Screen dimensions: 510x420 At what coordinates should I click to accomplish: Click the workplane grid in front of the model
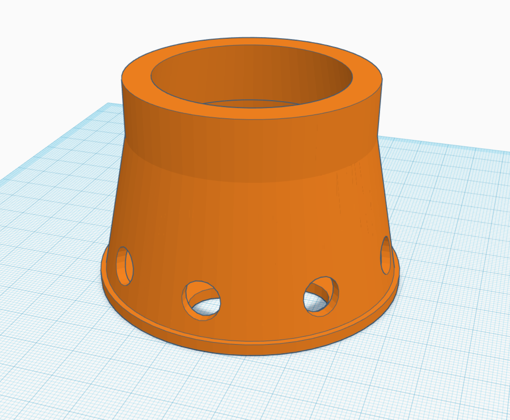tap(252, 385)
